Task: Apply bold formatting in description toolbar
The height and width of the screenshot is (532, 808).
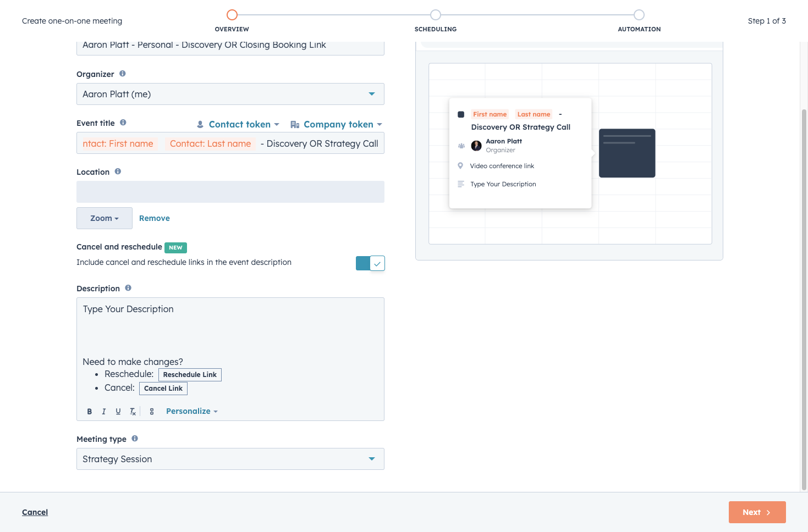Action: click(90, 412)
